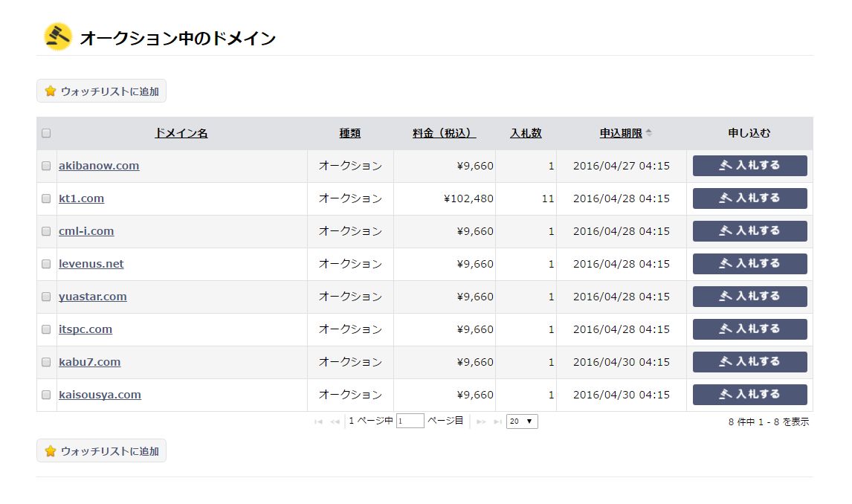
Task: Tick the levenus.net checkbox
Action: click(46, 264)
